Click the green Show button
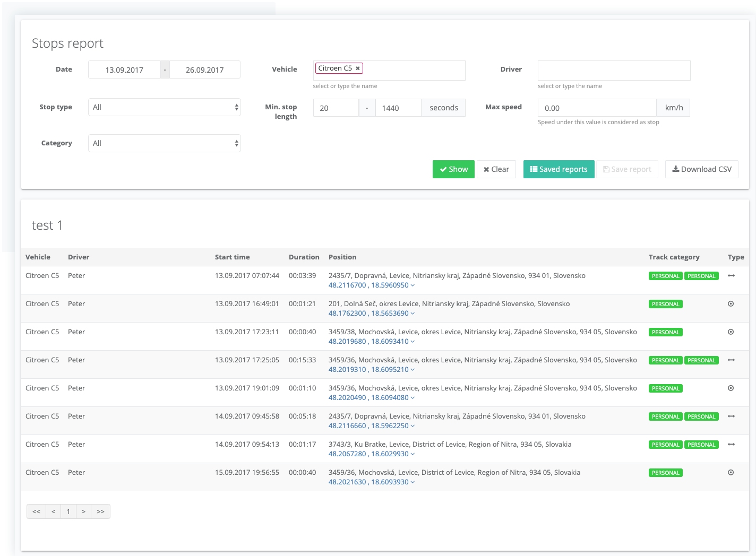This screenshot has width=756, height=556. click(453, 169)
